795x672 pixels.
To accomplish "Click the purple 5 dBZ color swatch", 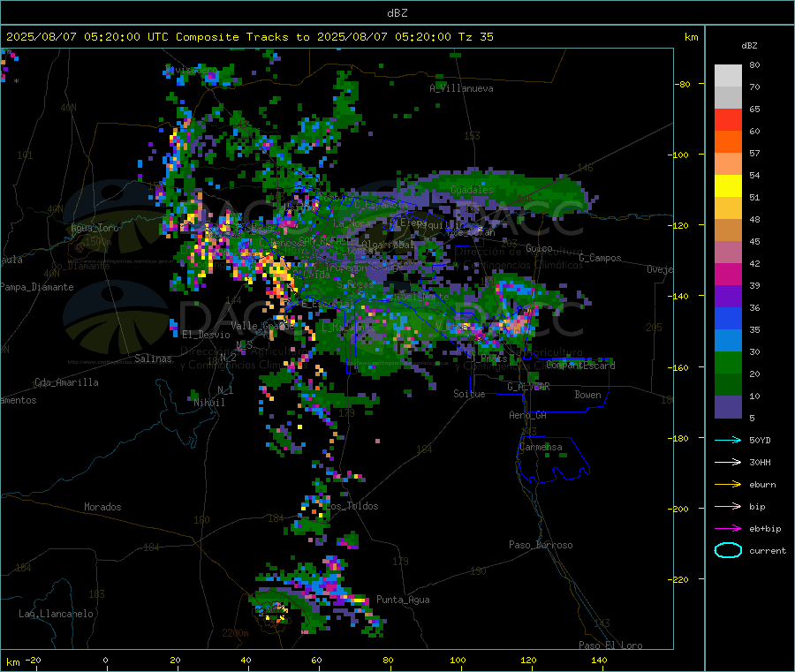I will point(728,407).
